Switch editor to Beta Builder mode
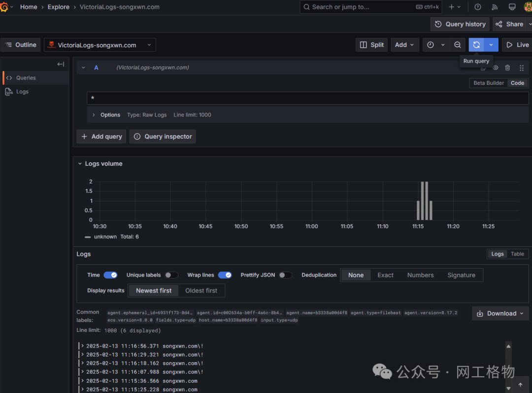532x393 pixels. click(489, 83)
